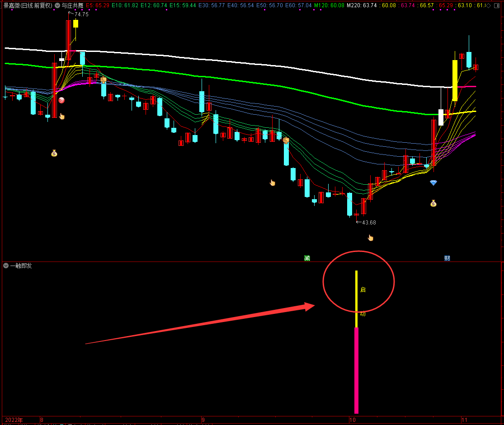Select the 一触即发 sub-chart title
The width and height of the screenshot is (504, 425).
coord(21,266)
